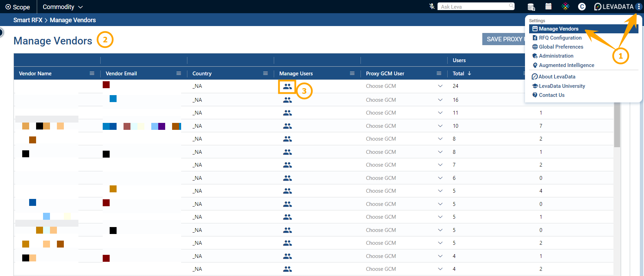
Task: Expand Choose GCM dropdown in first row
Action: [440, 86]
